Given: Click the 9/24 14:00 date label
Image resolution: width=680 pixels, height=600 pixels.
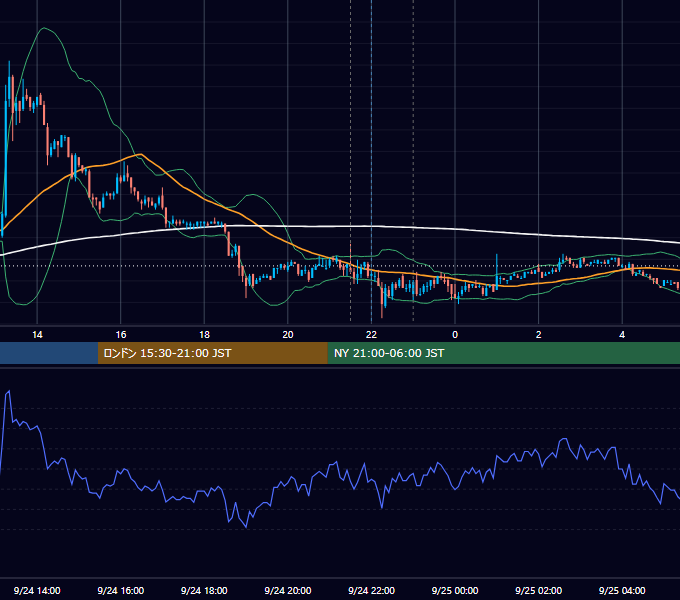Looking at the screenshot, I should [x=37, y=590].
